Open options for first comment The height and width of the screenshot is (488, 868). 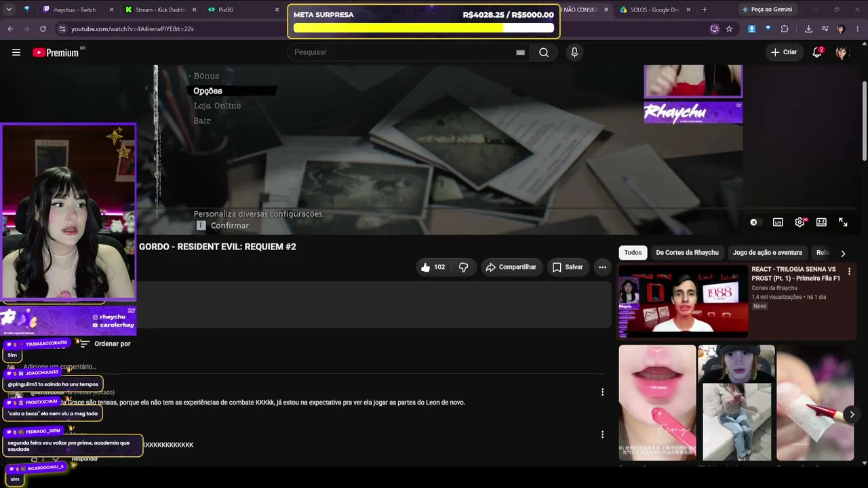(x=602, y=392)
